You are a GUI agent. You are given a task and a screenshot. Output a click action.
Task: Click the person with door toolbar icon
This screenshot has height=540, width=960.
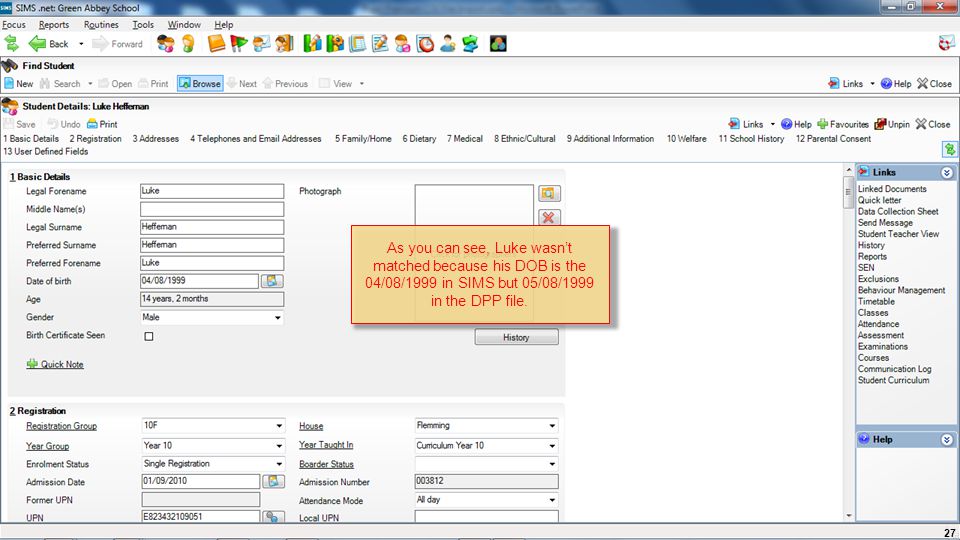tap(284, 43)
